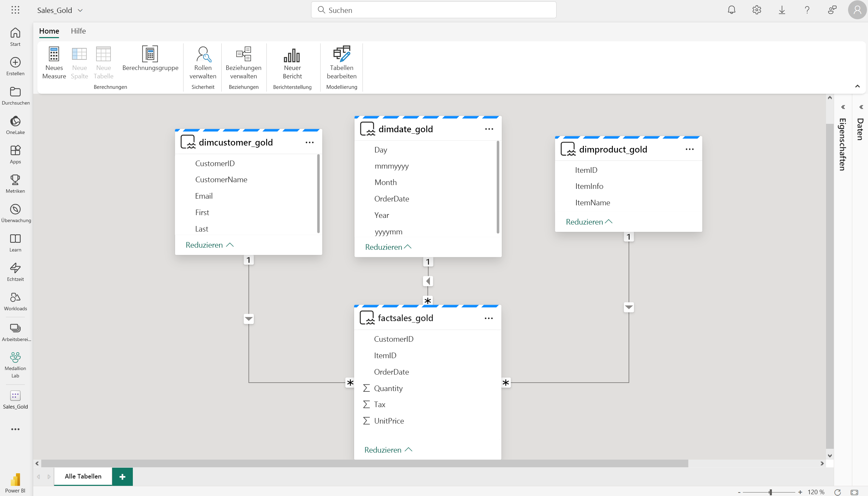Viewport: 868px width, 496px height.
Task: Switch to the Hilfe ribbon tab
Action: coord(78,31)
